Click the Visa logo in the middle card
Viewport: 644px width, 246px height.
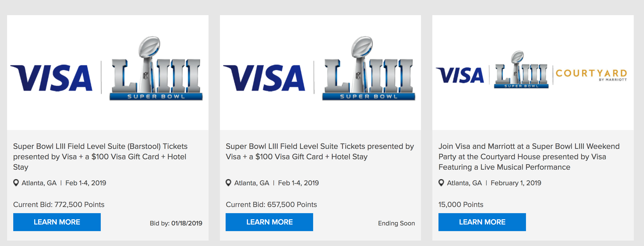pos(264,78)
